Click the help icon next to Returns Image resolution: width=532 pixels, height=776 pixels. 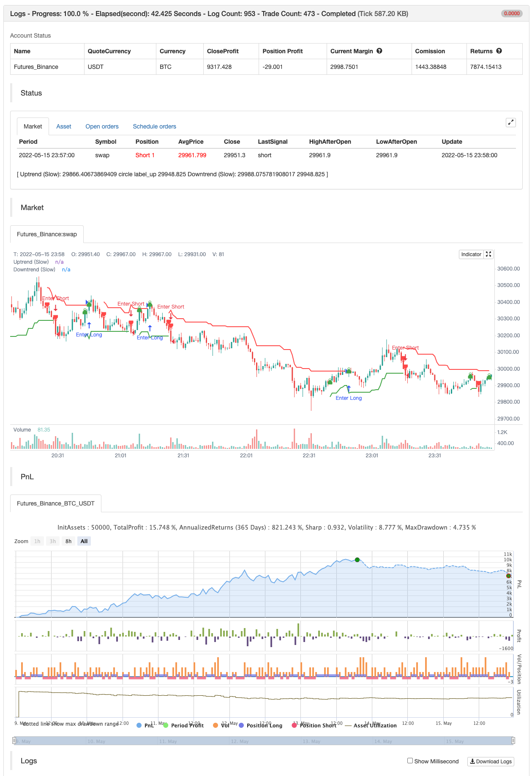click(x=499, y=51)
